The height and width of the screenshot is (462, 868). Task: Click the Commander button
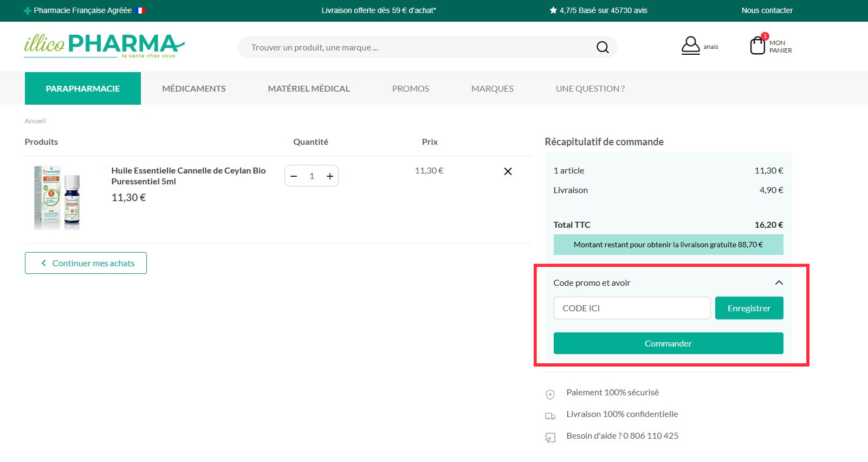[x=668, y=343]
